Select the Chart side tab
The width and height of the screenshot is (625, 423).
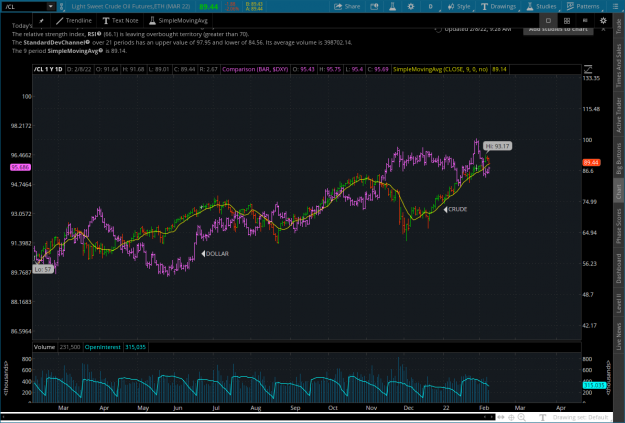point(619,192)
